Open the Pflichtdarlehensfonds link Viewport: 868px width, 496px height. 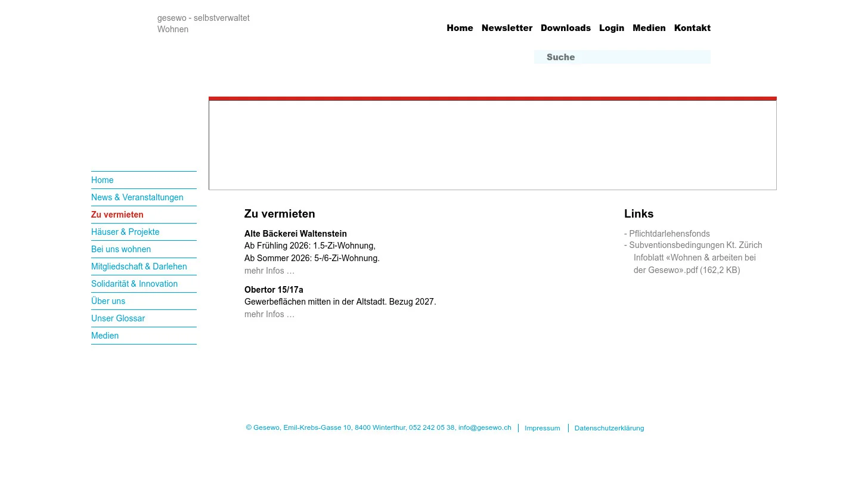point(669,234)
